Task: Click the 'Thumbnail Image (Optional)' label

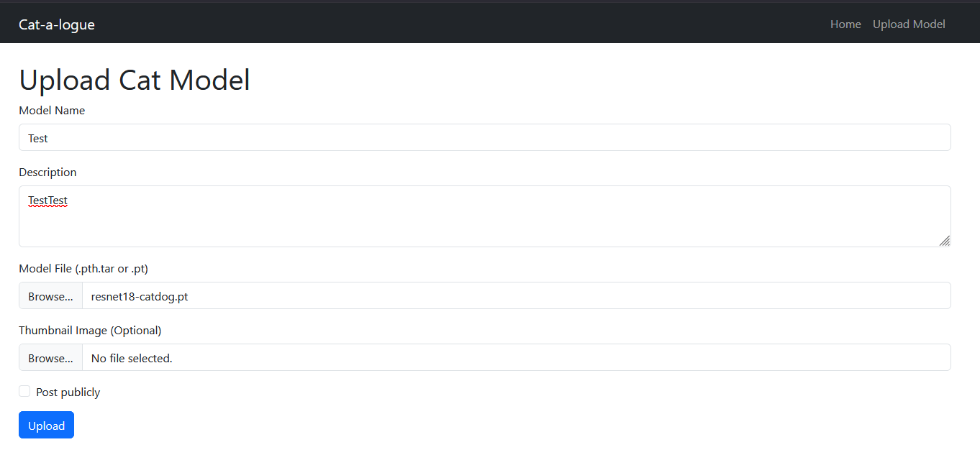Action: 90,331
